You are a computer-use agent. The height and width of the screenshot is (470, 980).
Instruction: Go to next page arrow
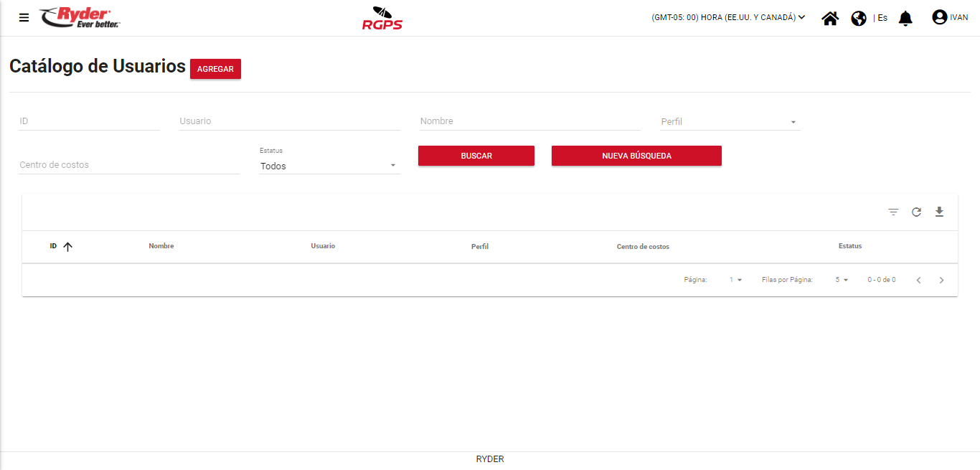(x=942, y=280)
